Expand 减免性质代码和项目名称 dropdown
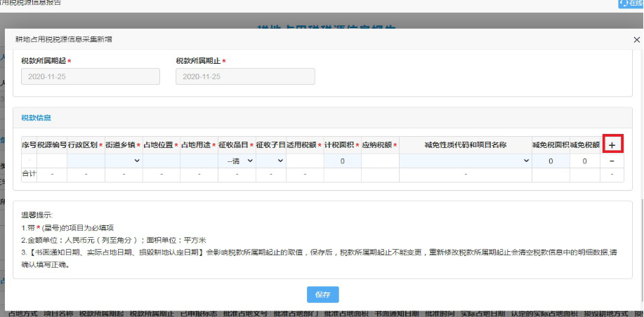 click(465, 161)
